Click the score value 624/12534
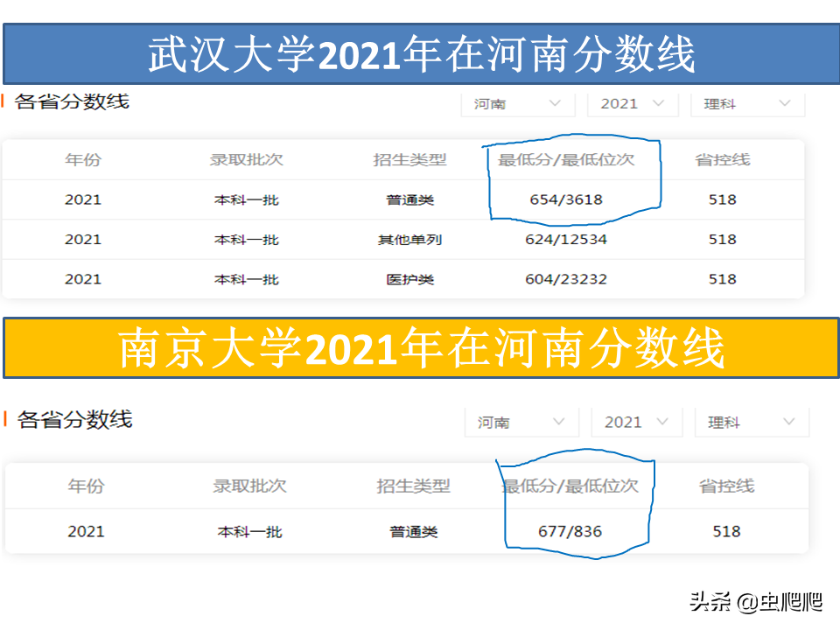840x630 pixels. coord(570,239)
